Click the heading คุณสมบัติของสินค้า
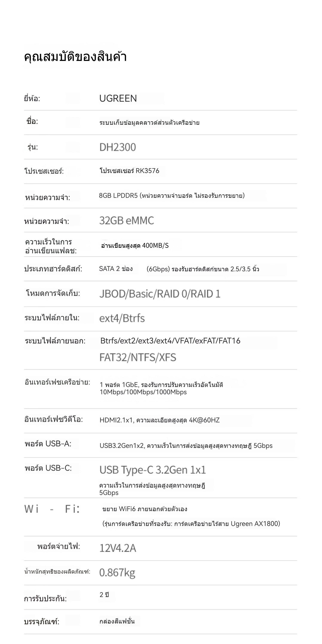The image size is (322, 644). tap(75, 56)
